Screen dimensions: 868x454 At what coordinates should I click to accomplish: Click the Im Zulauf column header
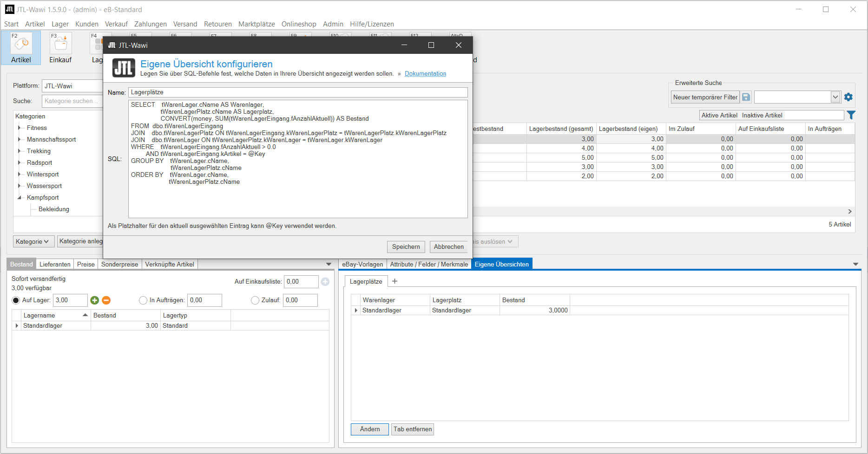[701, 129]
